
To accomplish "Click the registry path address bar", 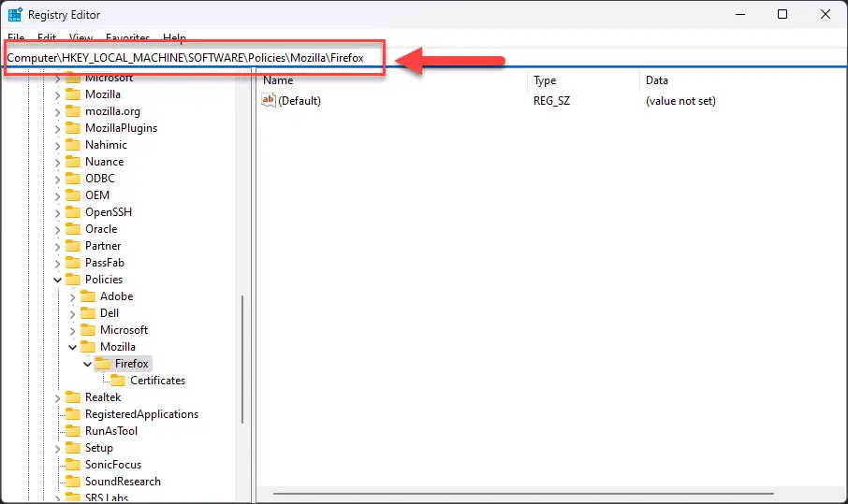I will [x=424, y=58].
